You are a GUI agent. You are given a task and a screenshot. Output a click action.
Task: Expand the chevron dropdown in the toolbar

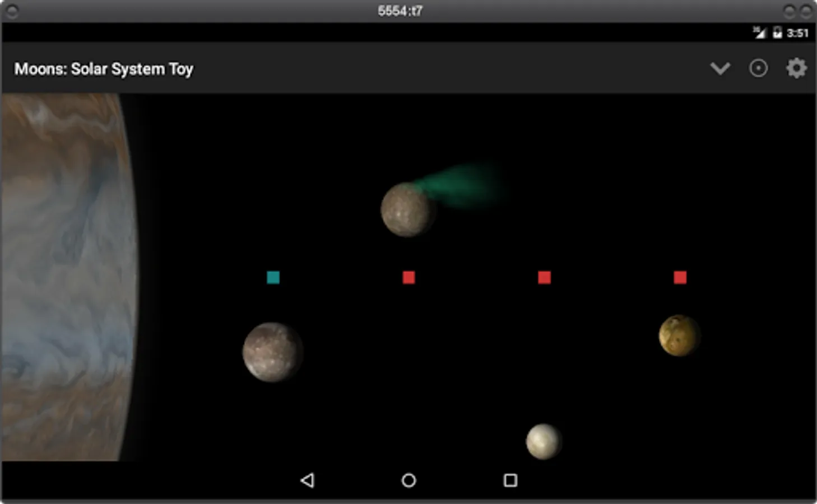(x=720, y=69)
